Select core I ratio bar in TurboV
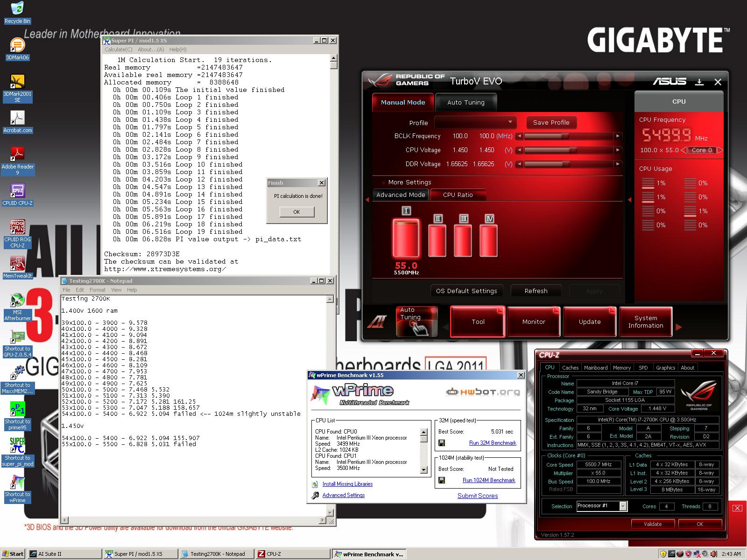Viewport: 747px width, 560px height. click(406, 239)
